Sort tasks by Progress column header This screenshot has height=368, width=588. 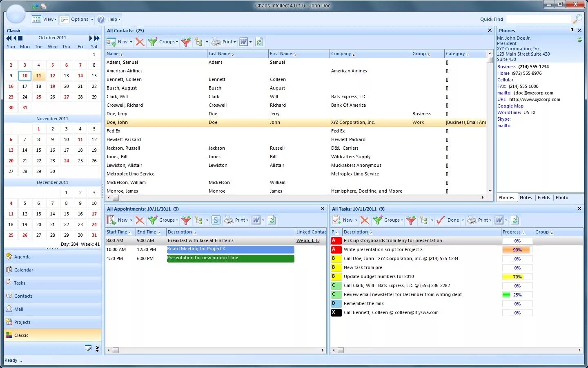(x=517, y=232)
